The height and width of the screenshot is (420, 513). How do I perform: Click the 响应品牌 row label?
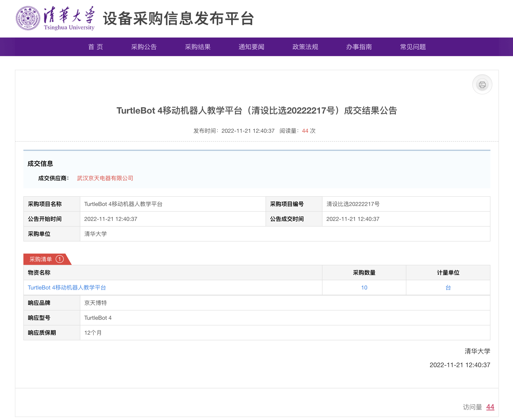point(39,303)
